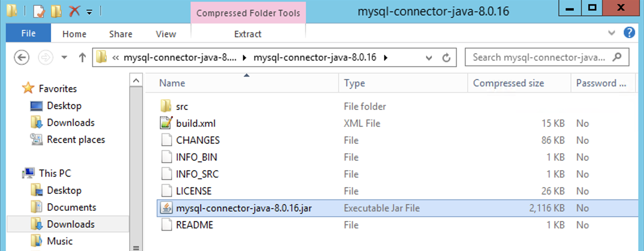Viewport: 644px width, 251px height.
Task: Open the src folder
Action: click(182, 107)
